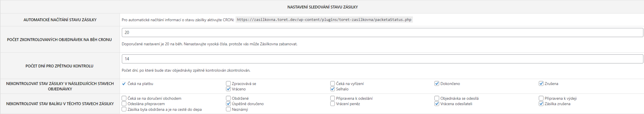Image resolution: width=644 pixels, height=114 pixels.
Task: Tick the 'Vrácení peněz' checkbox
Action: pyautogui.click(x=333, y=104)
